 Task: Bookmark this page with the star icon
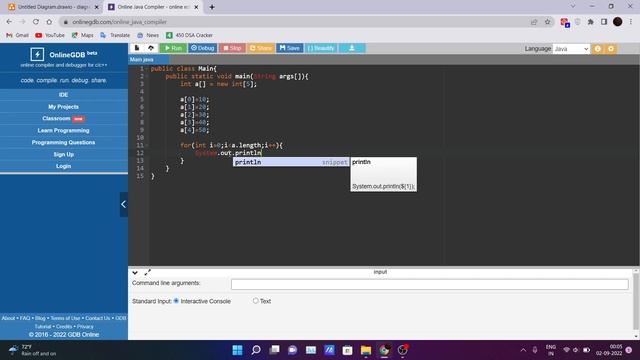547,22
